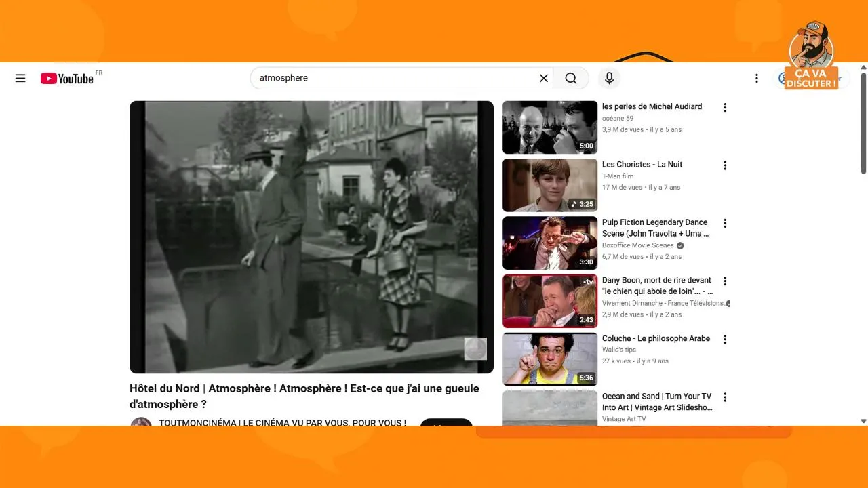Open the Dany Boon Vivement Dimanche thumbnail

pos(550,301)
